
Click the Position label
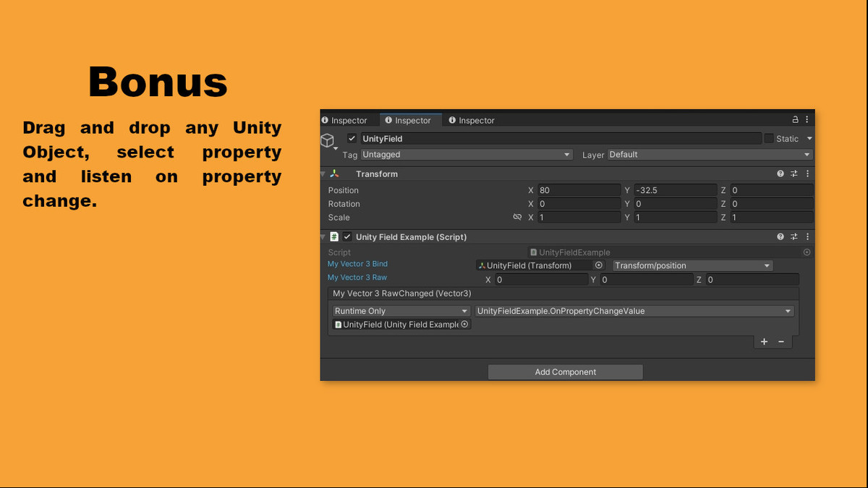(x=344, y=190)
